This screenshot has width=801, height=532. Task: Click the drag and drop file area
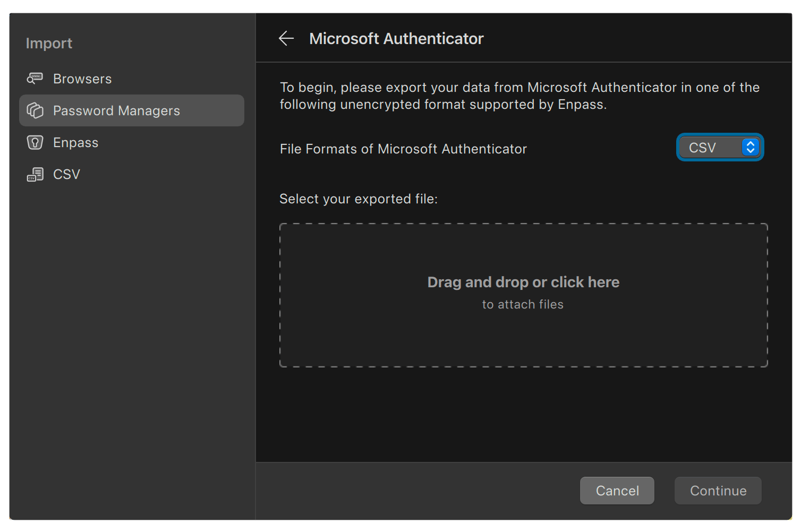click(523, 295)
